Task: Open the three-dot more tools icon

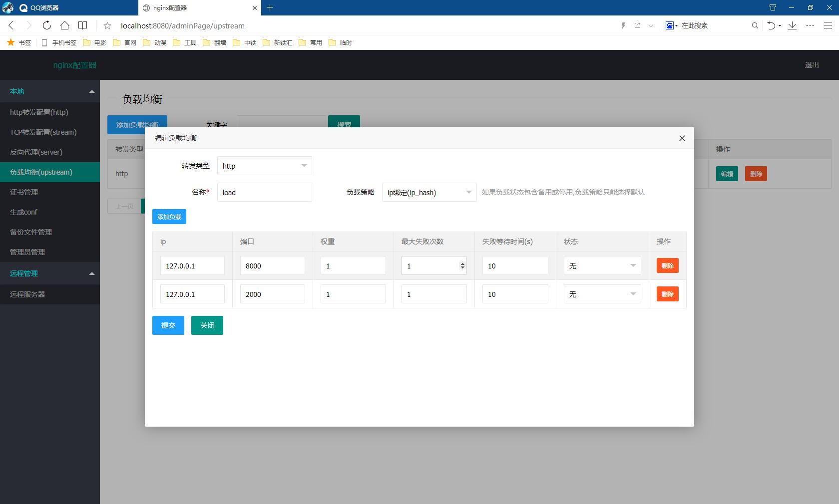Action: point(810,25)
